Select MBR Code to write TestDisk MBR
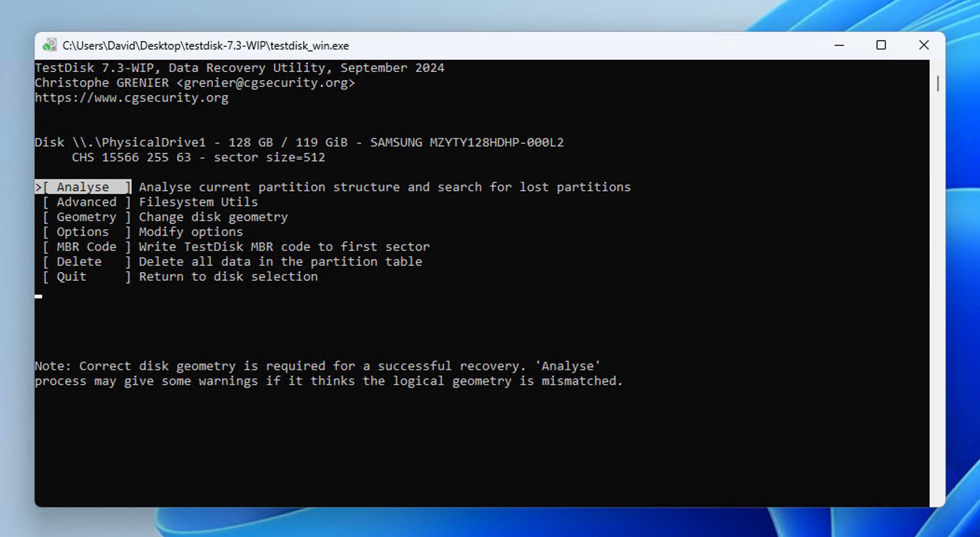 point(87,246)
